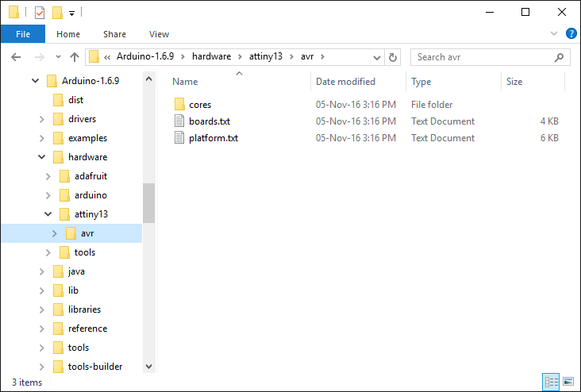Click the File folder type of cores
Screen dimensions: 581x392
tap(432, 105)
